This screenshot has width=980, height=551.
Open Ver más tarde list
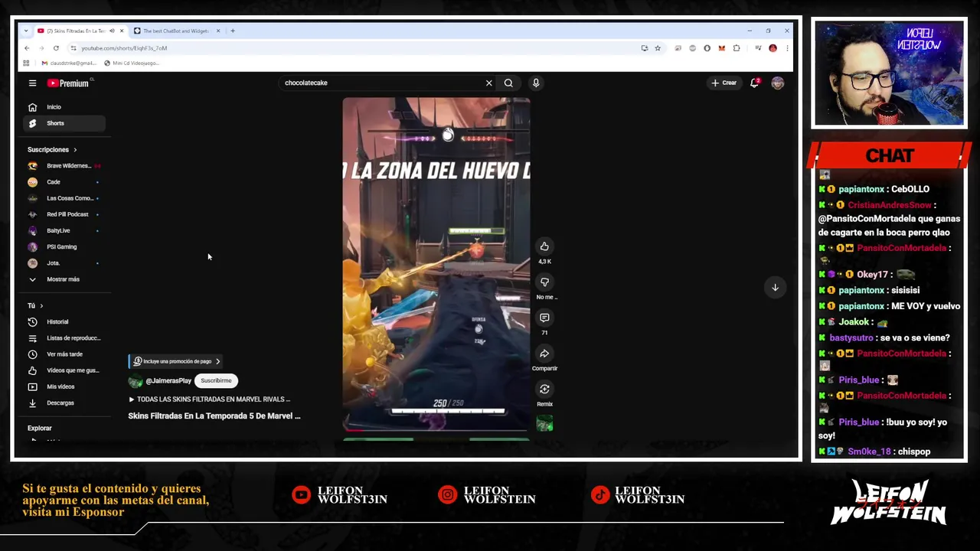tap(64, 354)
